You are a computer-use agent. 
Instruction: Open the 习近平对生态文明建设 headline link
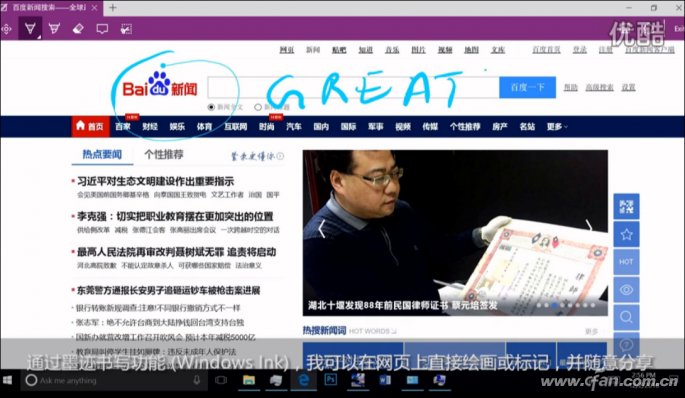click(156, 181)
